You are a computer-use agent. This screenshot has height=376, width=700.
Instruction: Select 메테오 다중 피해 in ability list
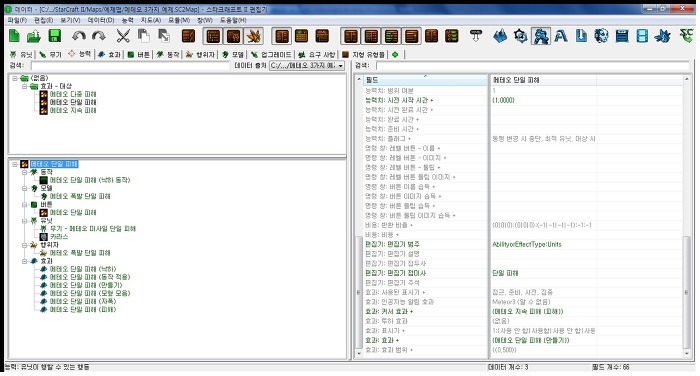point(73,94)
